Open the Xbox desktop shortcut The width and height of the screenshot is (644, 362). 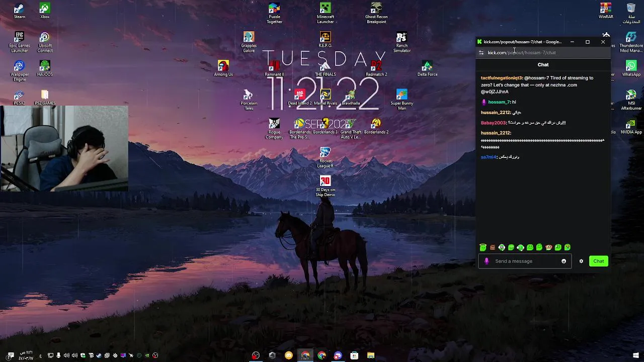click(45, 11)
